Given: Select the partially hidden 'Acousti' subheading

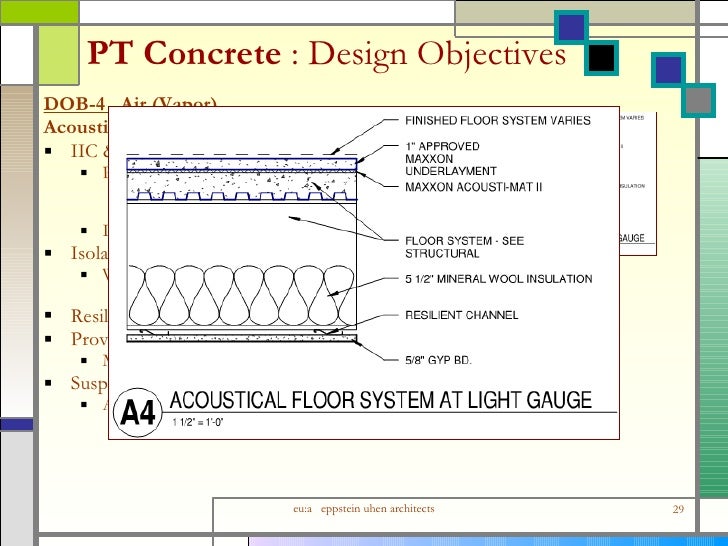Looking at the screenshot, I should click(x=76, y=127).
